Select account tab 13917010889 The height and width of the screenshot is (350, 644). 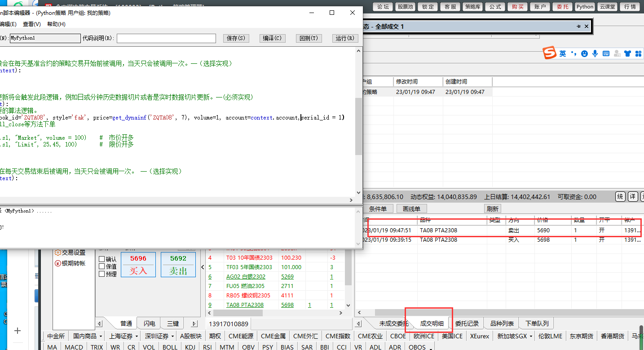[x=229, y=324]
